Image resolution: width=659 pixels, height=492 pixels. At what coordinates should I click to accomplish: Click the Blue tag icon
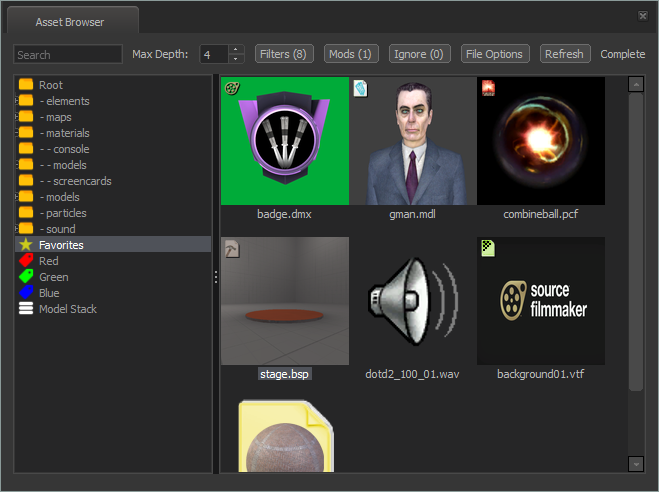(26, 292)
